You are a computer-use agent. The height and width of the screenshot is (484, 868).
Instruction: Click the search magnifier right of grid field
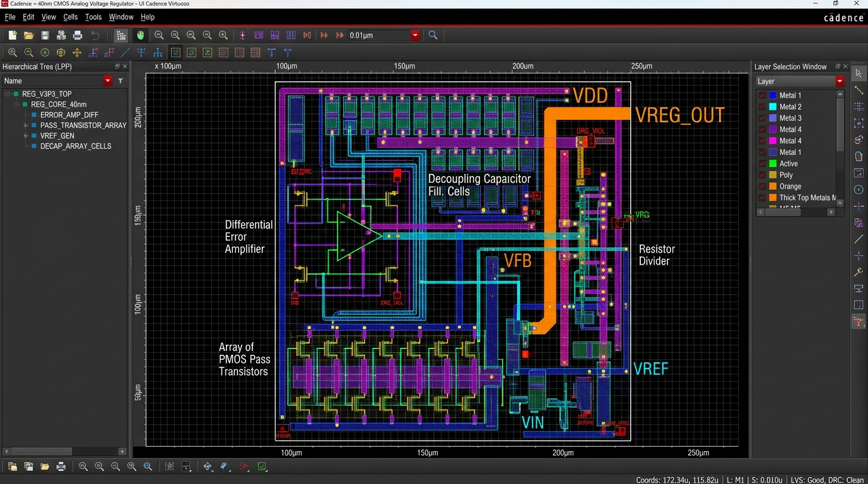[x=433, y=35]
